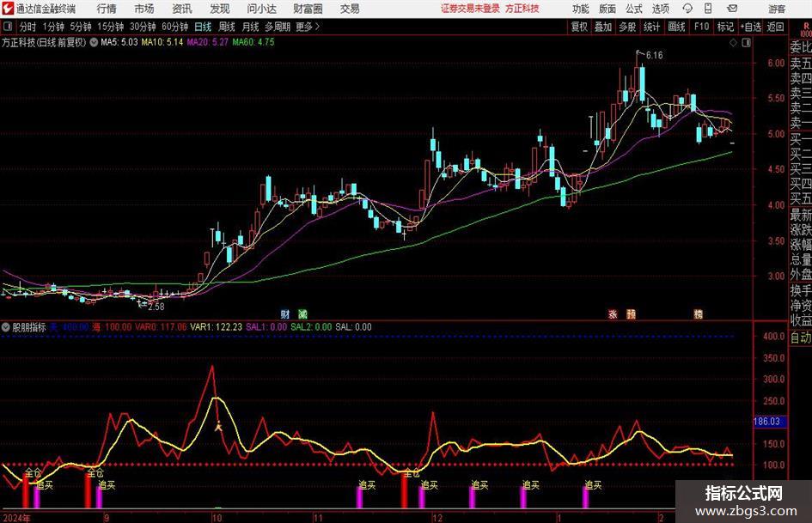Click the MA60: 4.75 indicator value

(253, 42)
